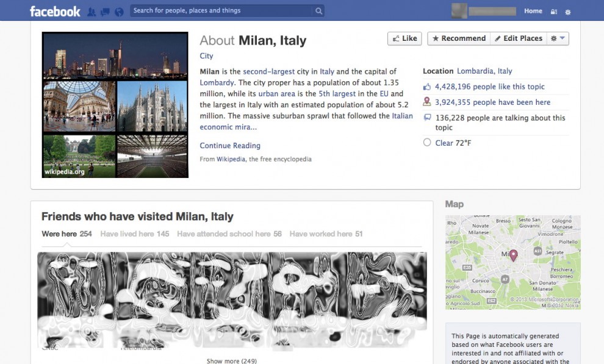Click the Italian economic mira... link
Screen dimensions: 604x364
[x=306, y=121]
